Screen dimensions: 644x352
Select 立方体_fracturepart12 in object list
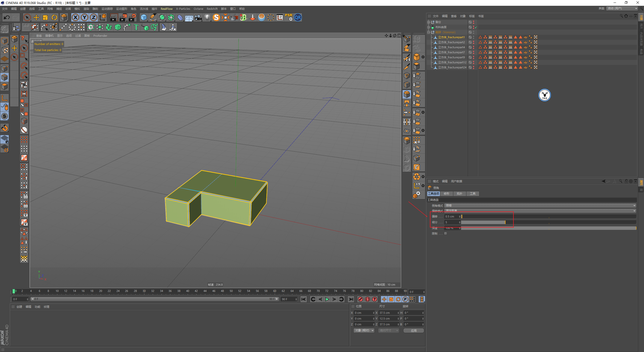tap(452, 62)
